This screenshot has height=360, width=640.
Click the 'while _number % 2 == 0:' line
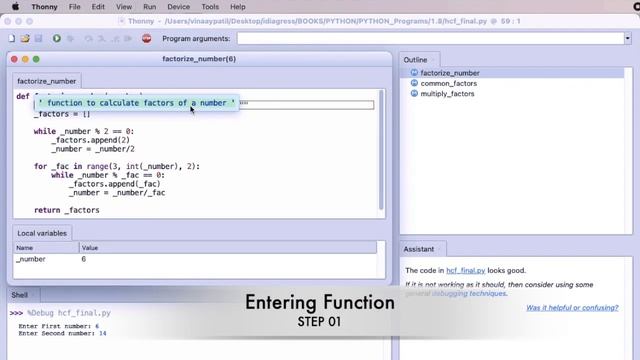84,131
